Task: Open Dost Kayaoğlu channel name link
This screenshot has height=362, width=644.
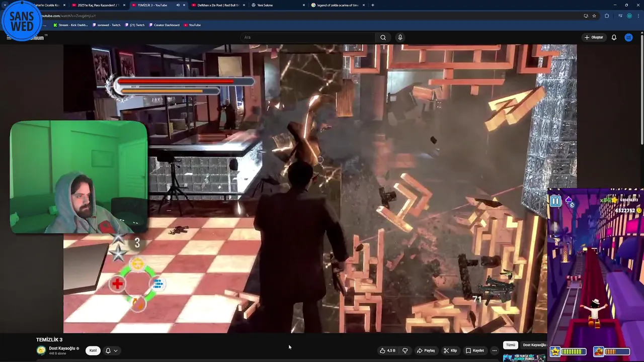Action: coord(62,348)
